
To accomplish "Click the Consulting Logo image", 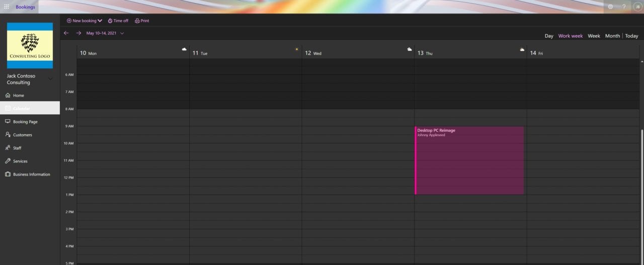I will 30,45.
